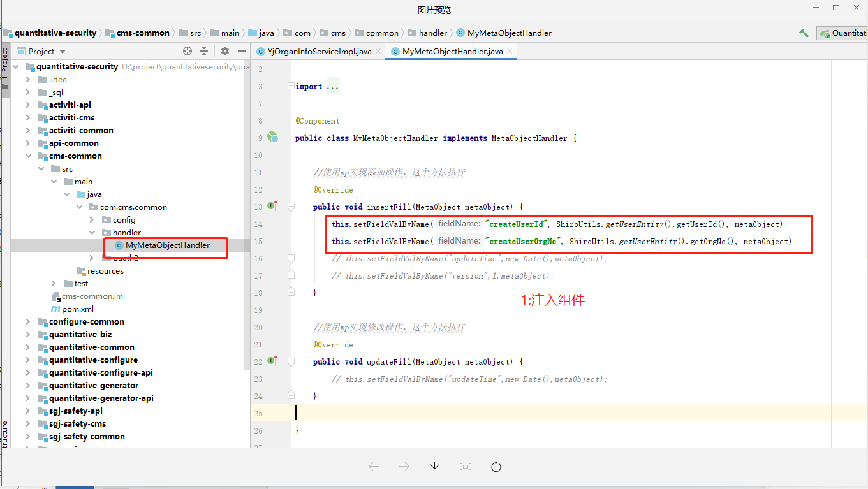Expand activiti-common module
Screen dimensions: 868x489
pos(28,131)
